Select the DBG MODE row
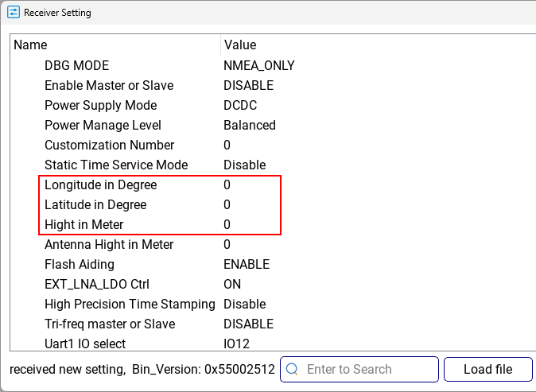536x392 pixels. [273, 65]
